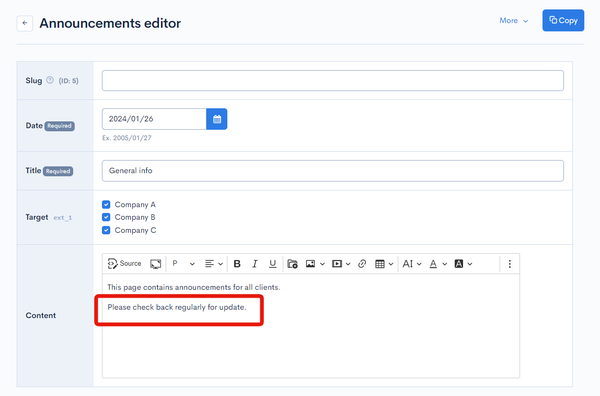
Task: Show more toolbar items via three dots
Action: coord(509,264)
